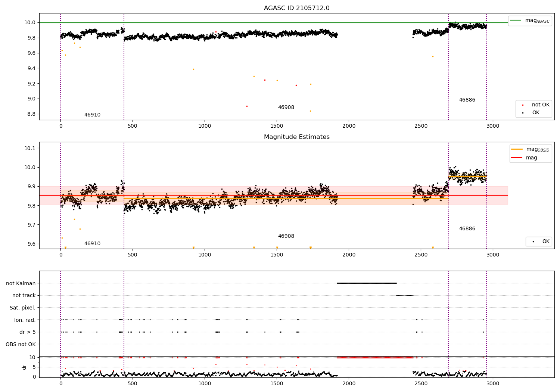Click the mag AGASC legend entry
The image size is (560, 392).
530,21
